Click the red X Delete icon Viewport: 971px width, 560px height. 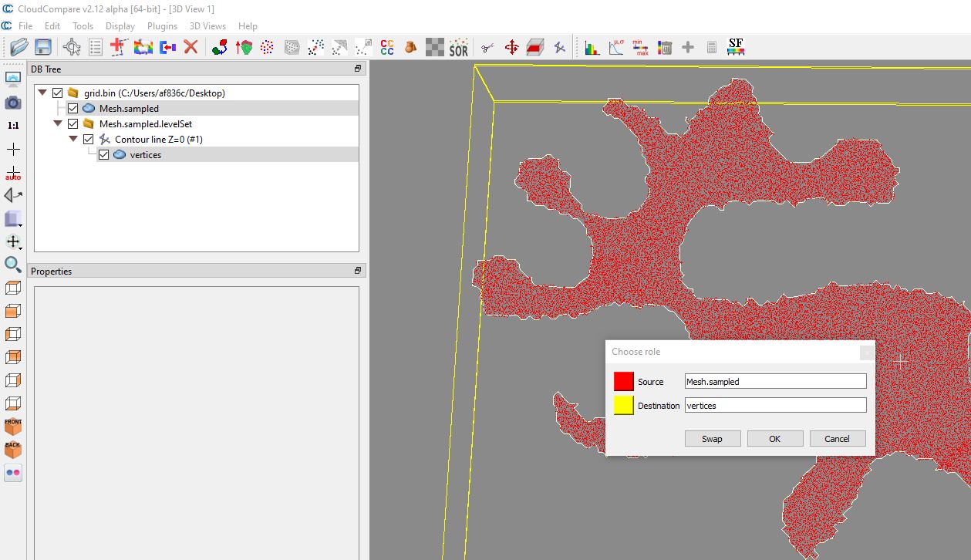click(x=190, y=48)
